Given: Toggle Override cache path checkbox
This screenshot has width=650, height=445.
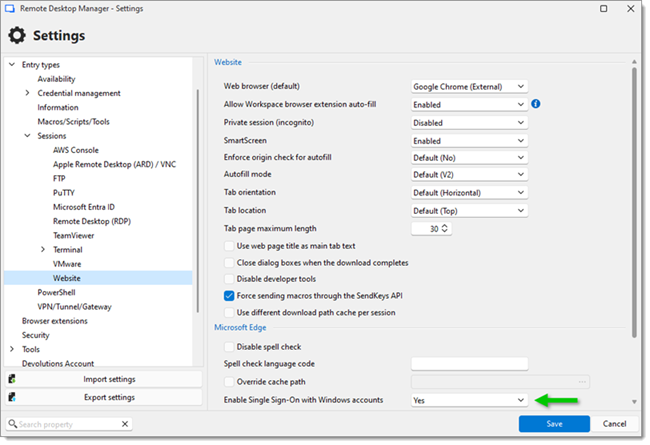Looking at the screenshot, I should tap(229, 382).
